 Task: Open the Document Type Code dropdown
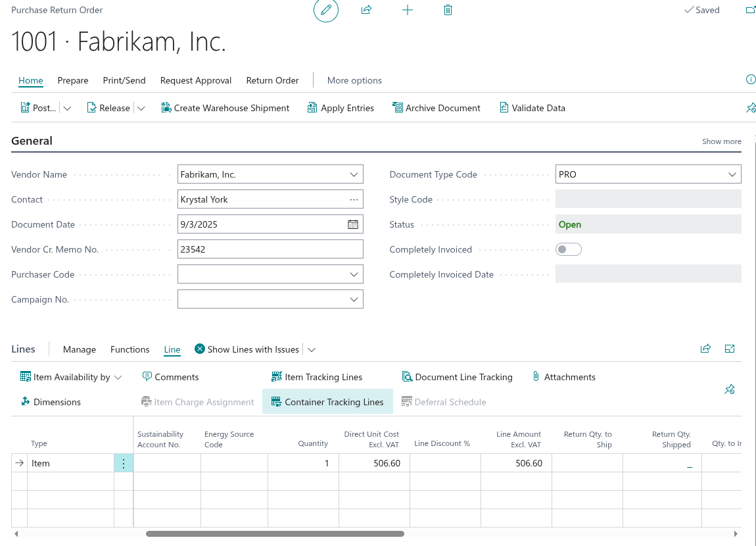click(x=732, y=174)
